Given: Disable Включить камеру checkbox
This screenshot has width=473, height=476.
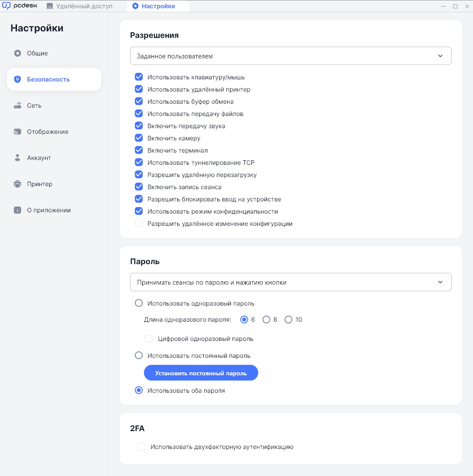Looking at the screenshot, I should click(139, 138).
